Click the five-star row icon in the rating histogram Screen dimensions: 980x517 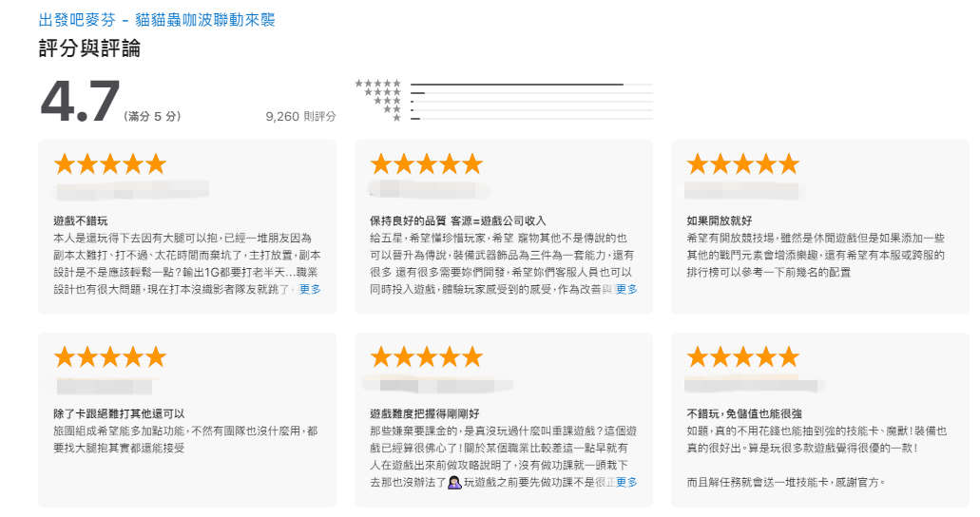point(377,84)
